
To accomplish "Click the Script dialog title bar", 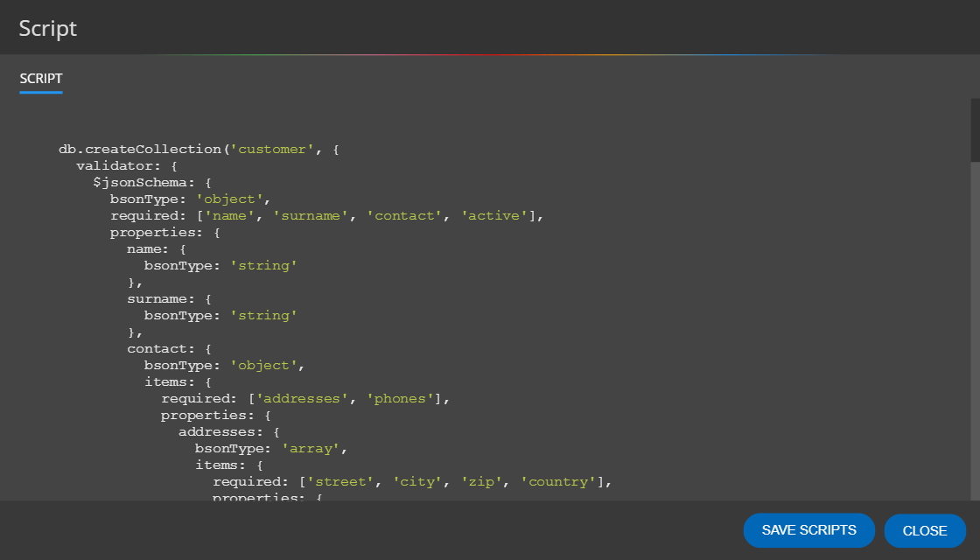I will pyautogui.click(x=47, y=27).
